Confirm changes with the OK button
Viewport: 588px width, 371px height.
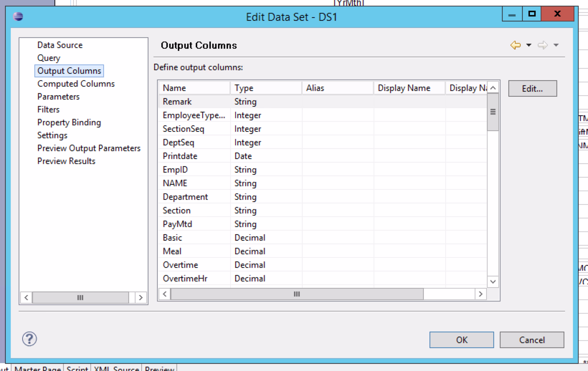(461, 340)
